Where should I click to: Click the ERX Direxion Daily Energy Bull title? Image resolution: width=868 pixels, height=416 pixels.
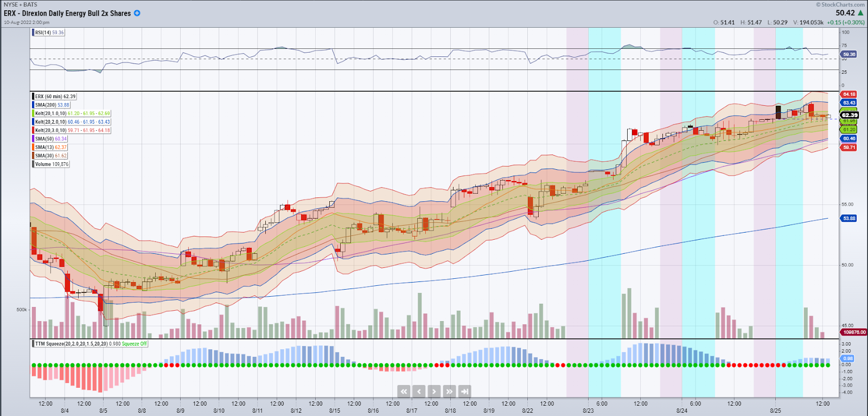point(67,13)
